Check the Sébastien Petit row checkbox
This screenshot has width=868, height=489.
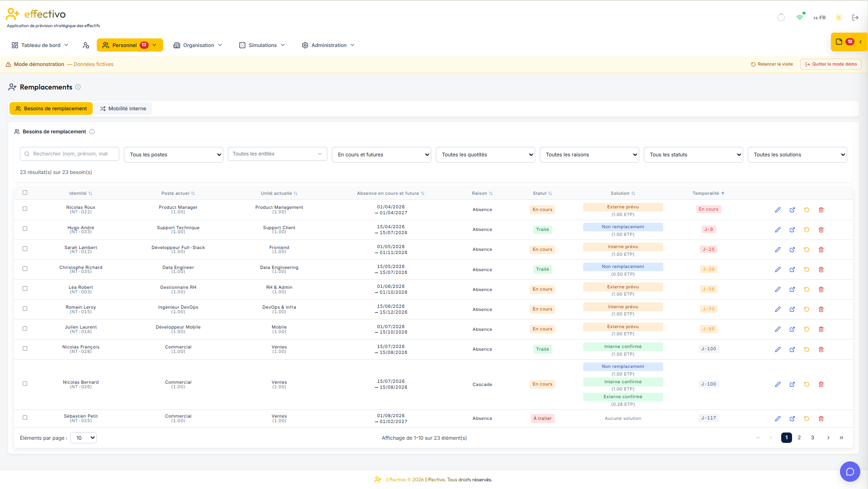point(25,418)
